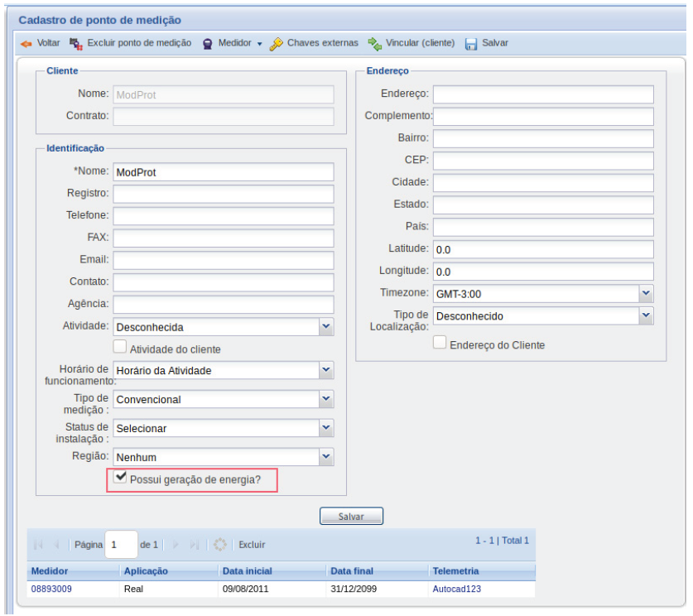Open the Status de instalação dropdown
Screen dimensions: 693x616
326,428
